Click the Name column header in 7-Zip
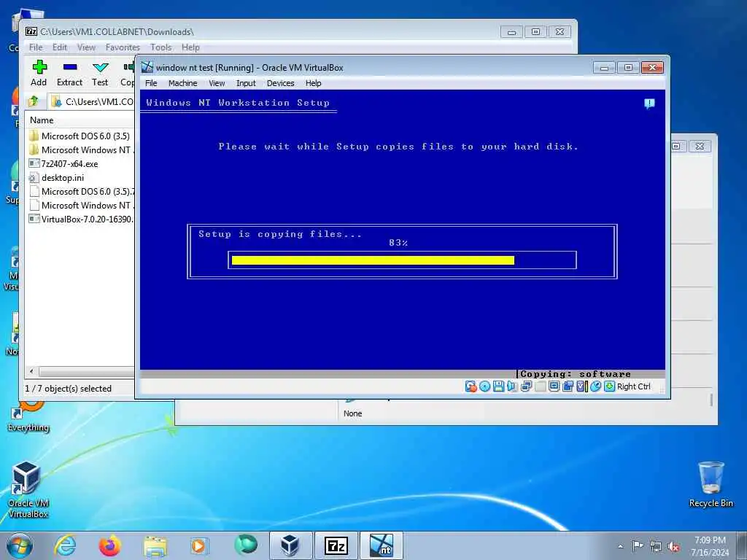 [80, 120]
